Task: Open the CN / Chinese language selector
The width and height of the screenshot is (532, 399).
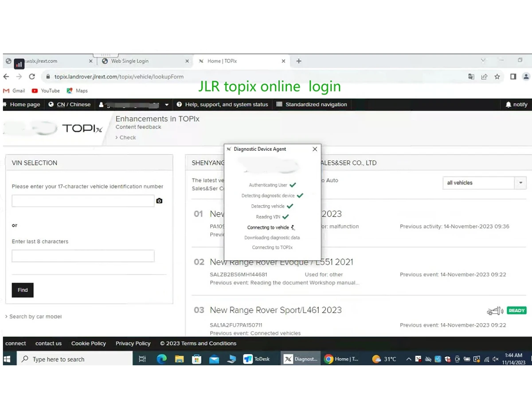Action: pyautogui.click(x=70, y=105)
